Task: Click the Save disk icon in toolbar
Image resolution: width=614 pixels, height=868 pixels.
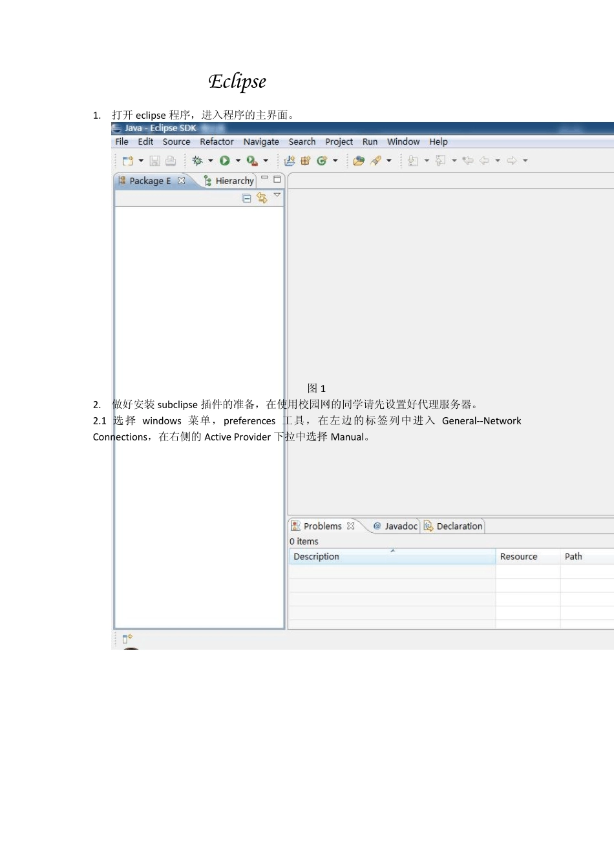Action: coord(154,161)
